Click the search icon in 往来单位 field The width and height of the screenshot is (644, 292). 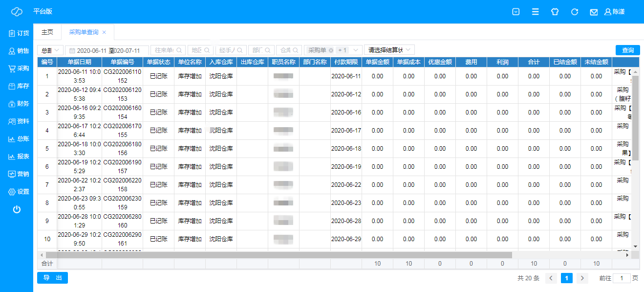[x=179, y=50]
